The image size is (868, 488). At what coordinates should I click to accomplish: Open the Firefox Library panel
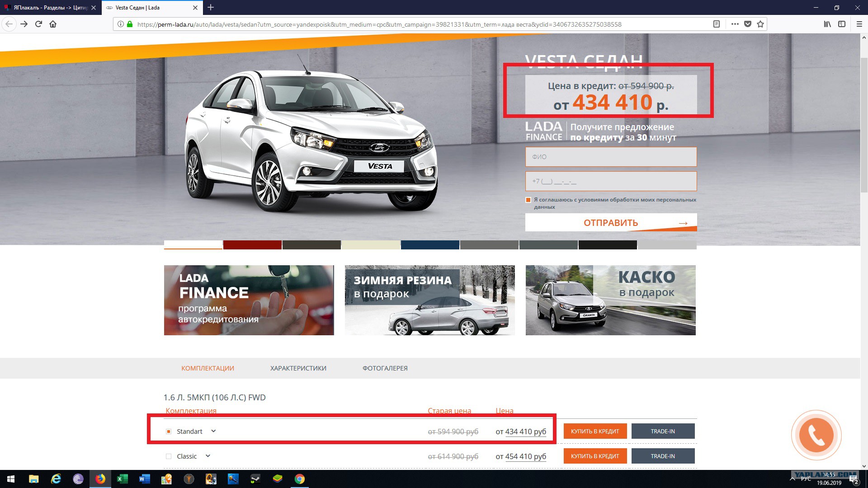click(x=827, y=24)
